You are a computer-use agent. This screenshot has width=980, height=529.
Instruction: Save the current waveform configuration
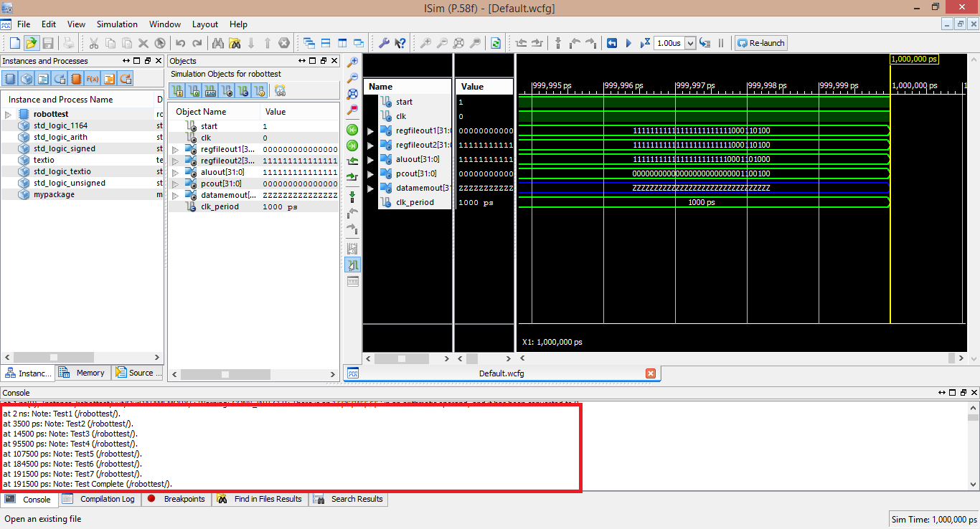(47, 43)
